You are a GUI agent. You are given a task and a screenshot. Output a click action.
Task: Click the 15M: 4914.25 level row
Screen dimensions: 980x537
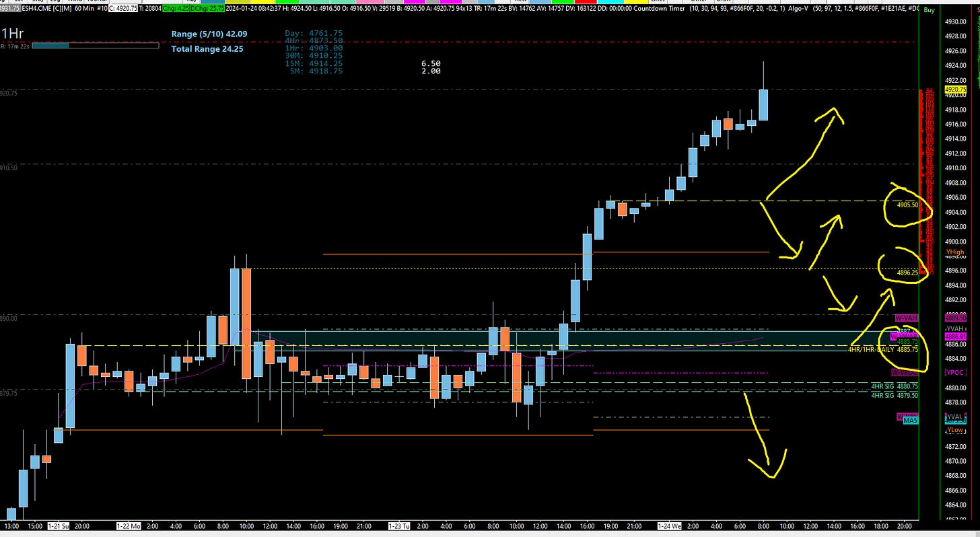click(314, 63)
